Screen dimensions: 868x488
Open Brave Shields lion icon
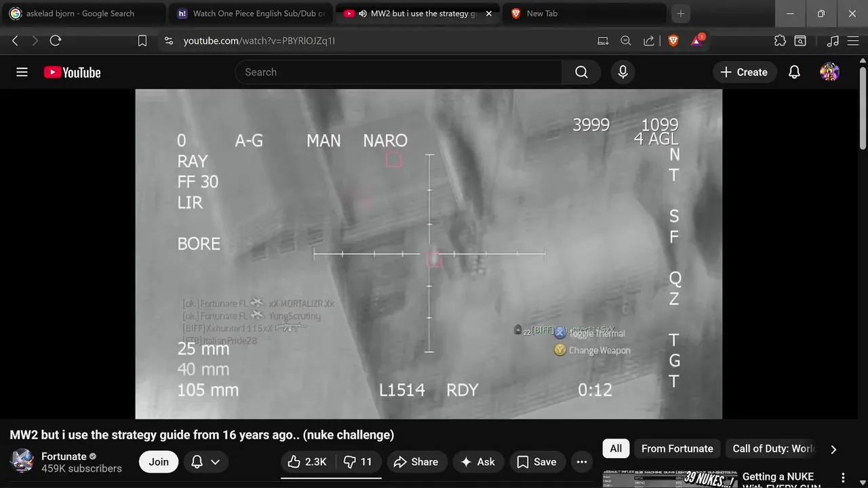tap(673, 41)
